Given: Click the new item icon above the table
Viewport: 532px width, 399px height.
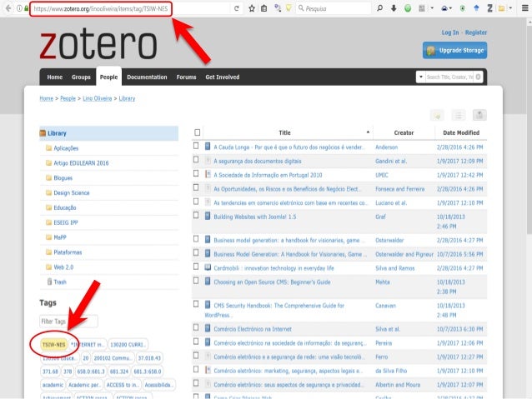Looking at the screenshot, I should 437,115.
